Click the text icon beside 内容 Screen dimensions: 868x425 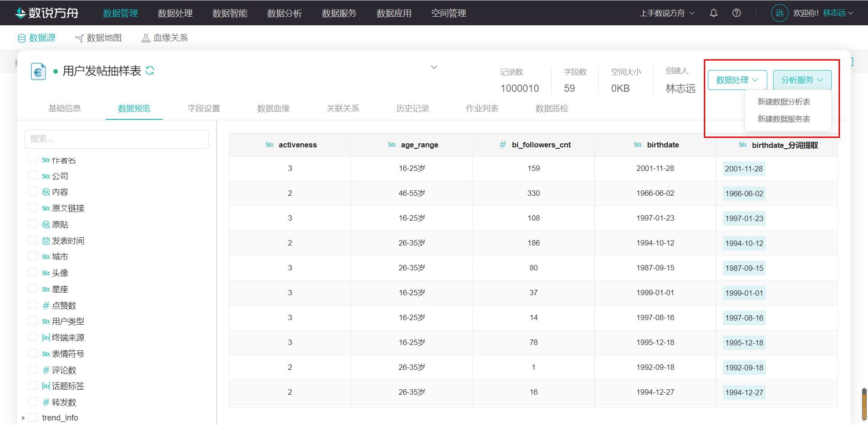(x=46, y=192)
